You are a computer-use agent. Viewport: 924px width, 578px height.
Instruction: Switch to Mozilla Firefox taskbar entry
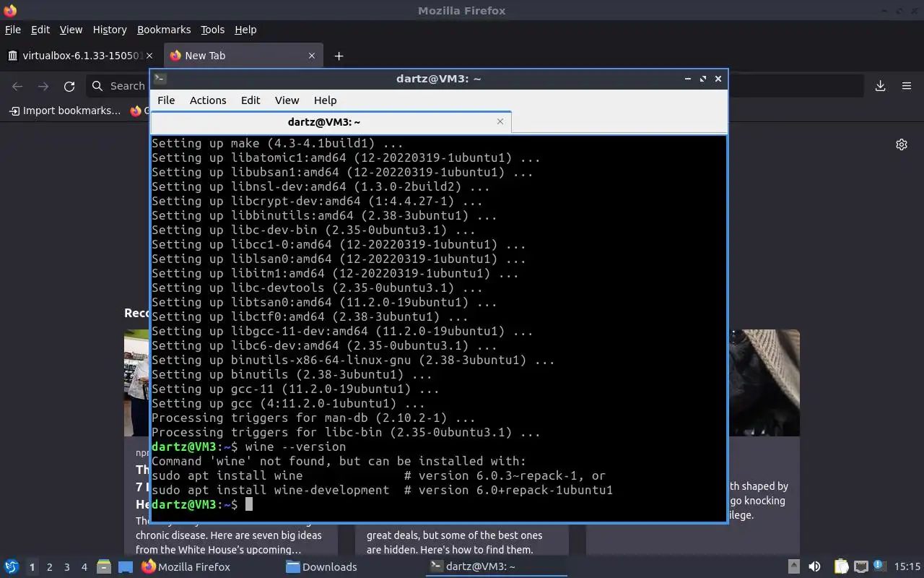[186, 566]
